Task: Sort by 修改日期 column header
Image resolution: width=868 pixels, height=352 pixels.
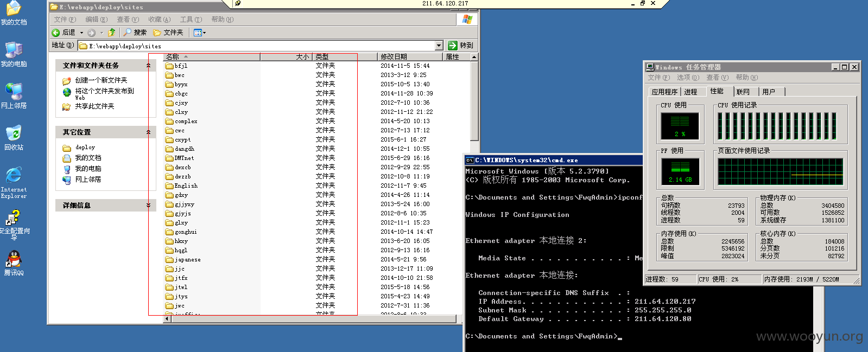Action: click(410, 56)
